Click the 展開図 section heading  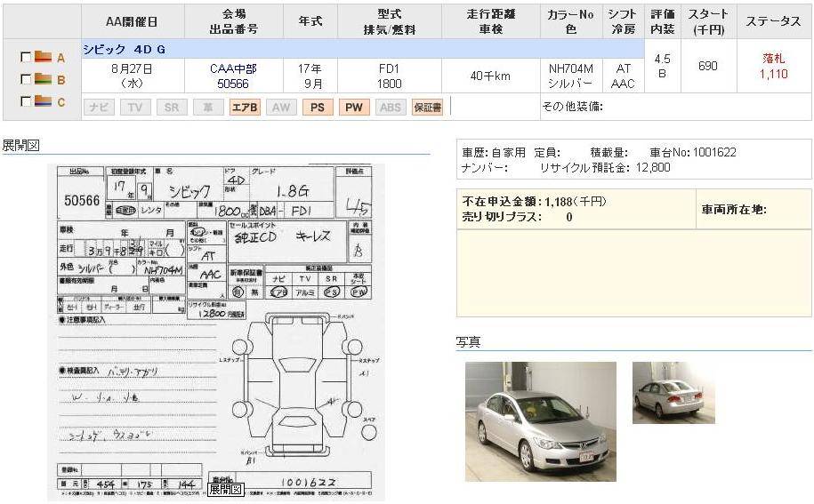(20, 145)
